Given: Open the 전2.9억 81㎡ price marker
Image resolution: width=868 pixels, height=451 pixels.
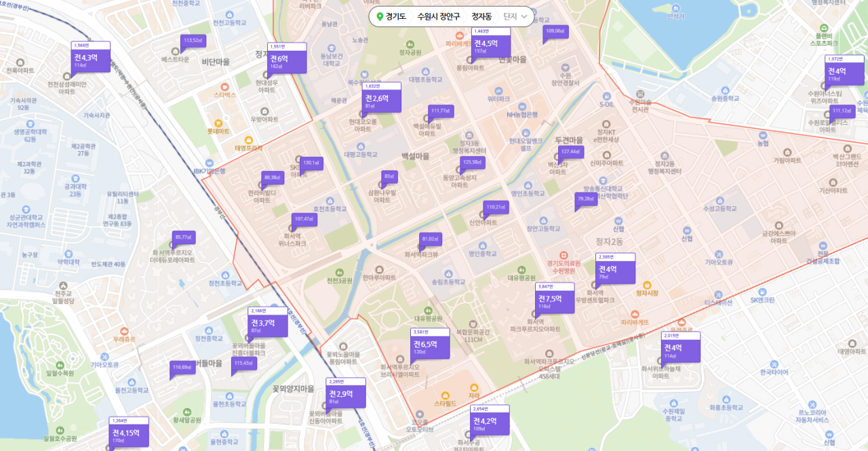Looking at the screenshot, I should click(346, 393).
